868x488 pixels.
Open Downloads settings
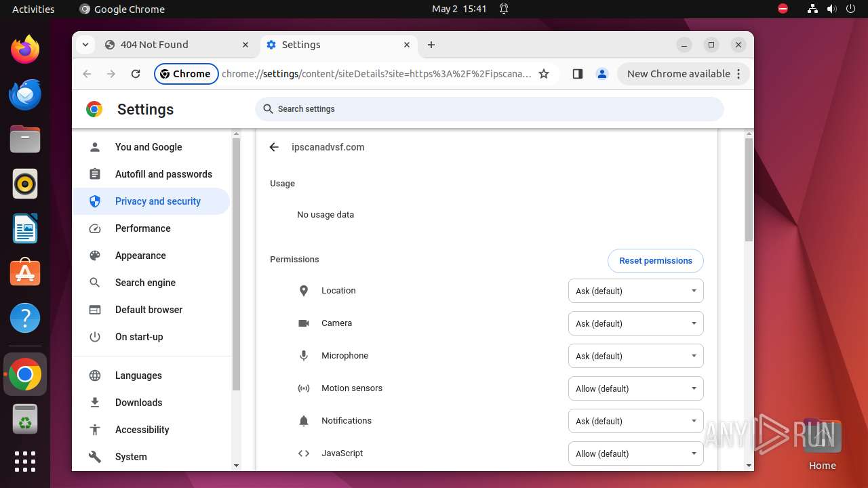pyautogui.click(x=151, y=403)
